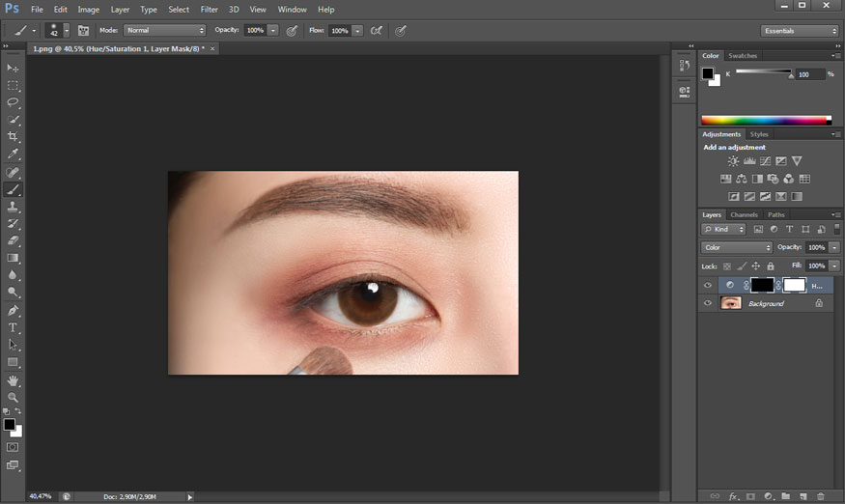Screen dimensions: 845x504
Task: Select the History Brush tool
Action: click(x=13, y=223)
